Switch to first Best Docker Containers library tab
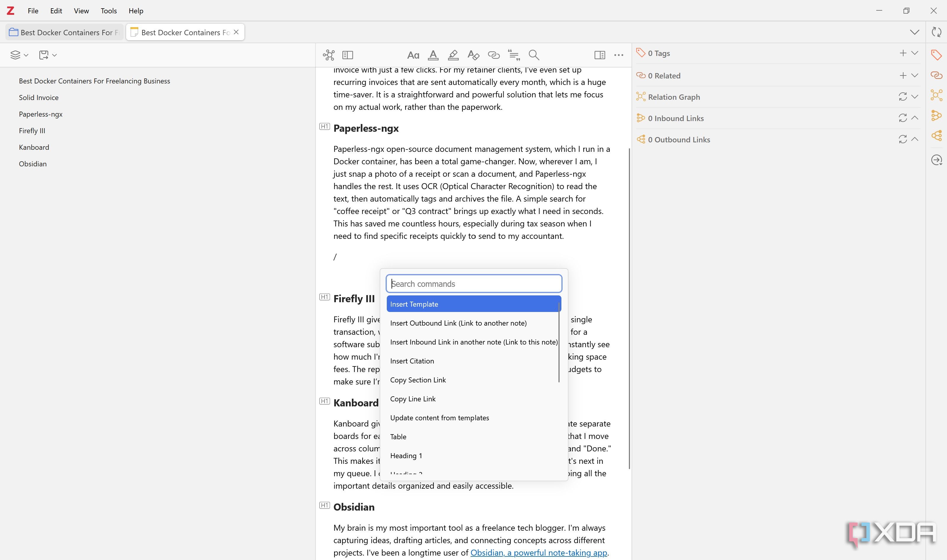This screenshot has height=560, width=947. click(x=65, y=33)
